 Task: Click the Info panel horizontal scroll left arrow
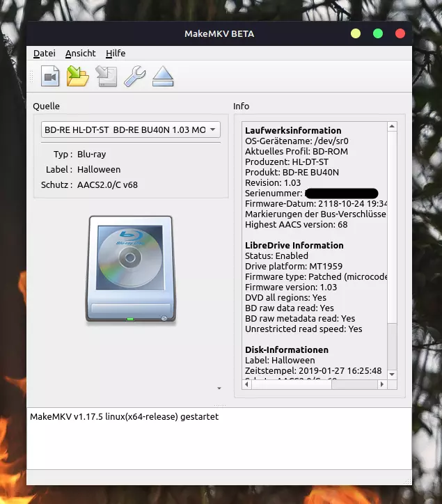[x=246, y=384]
